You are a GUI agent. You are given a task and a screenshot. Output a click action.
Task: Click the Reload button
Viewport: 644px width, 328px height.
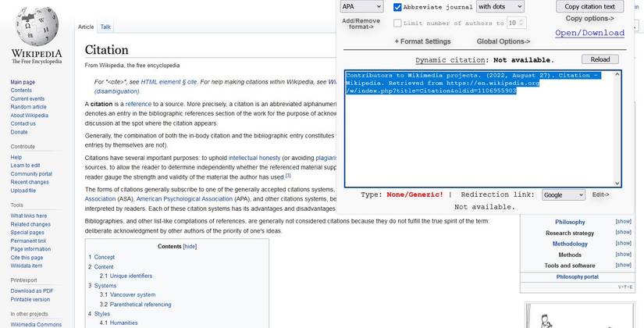600,59
